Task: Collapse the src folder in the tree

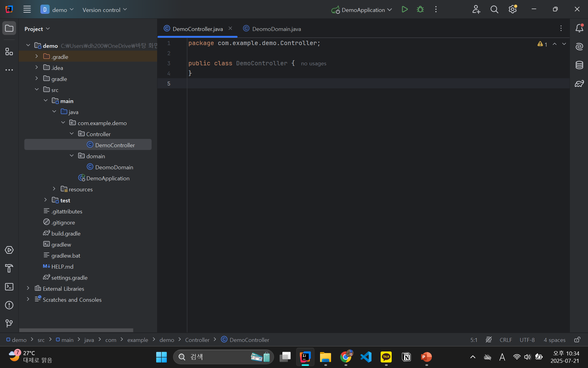Action: (x=37, y=90)
